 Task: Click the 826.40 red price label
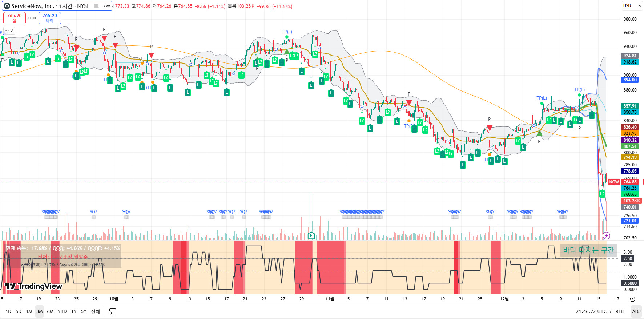(630, 127)
